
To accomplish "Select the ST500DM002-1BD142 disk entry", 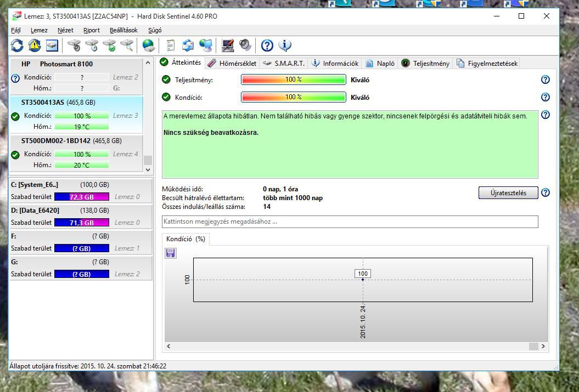I will pyautogui.click(x=76, y=153).
